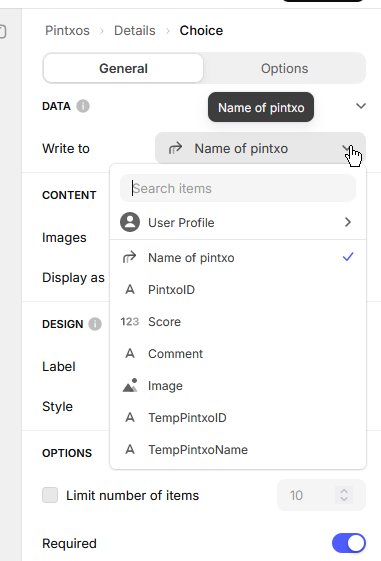This screenshot has height=561, width=381.
Task: Select the General tab
Action: [123, 68]
